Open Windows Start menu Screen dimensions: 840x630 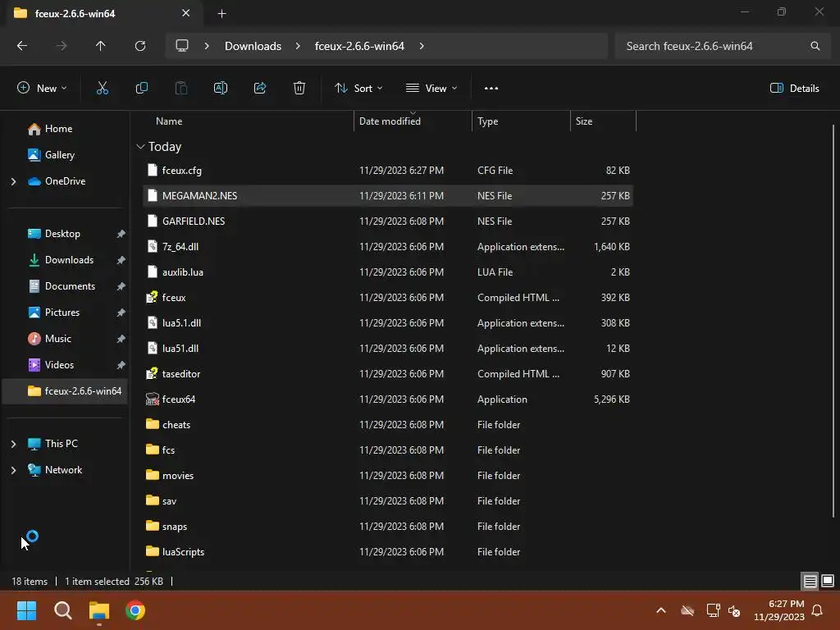tap(26, 610)
